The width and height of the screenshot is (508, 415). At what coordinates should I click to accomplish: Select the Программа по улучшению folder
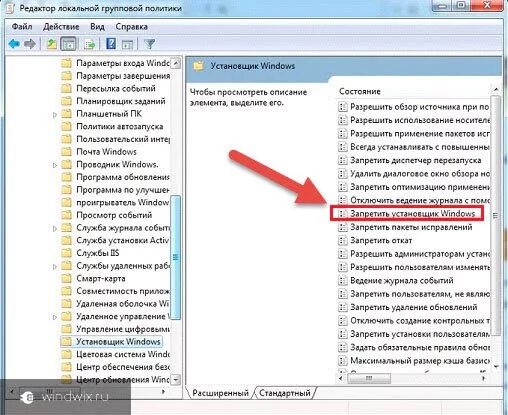pyautogui.click(x=116, y=190)
